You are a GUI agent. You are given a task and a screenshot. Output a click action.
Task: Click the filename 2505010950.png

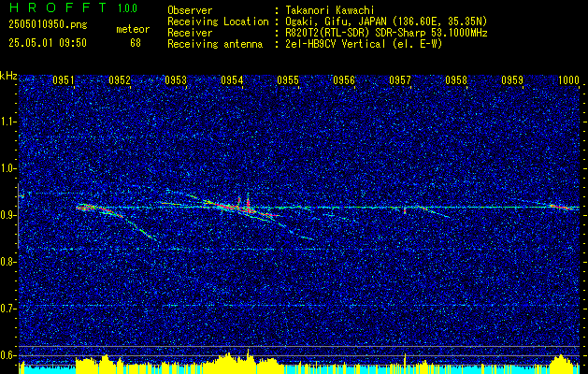[x=48, y=25]
